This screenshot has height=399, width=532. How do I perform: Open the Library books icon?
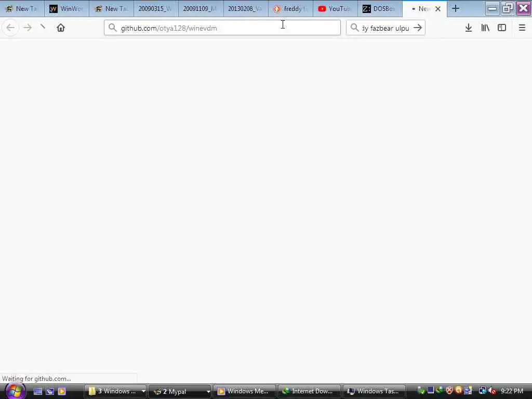485,28
